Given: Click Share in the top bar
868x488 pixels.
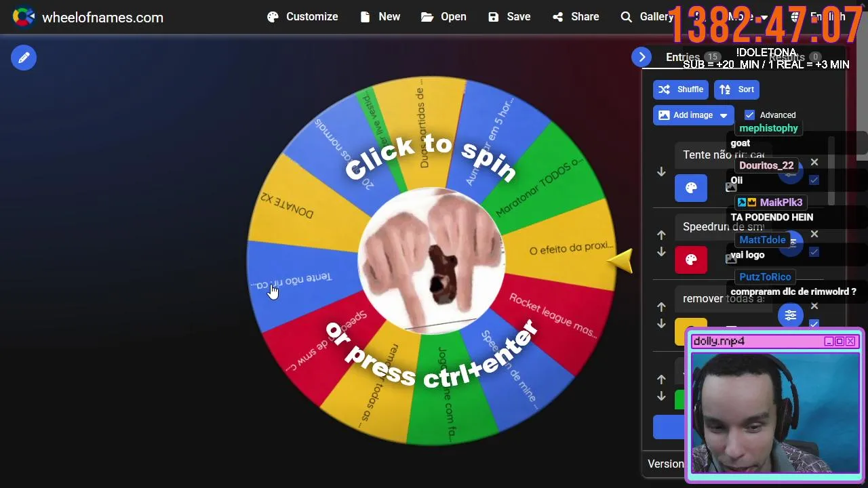Looking at the screenshot, I should 576,17.
